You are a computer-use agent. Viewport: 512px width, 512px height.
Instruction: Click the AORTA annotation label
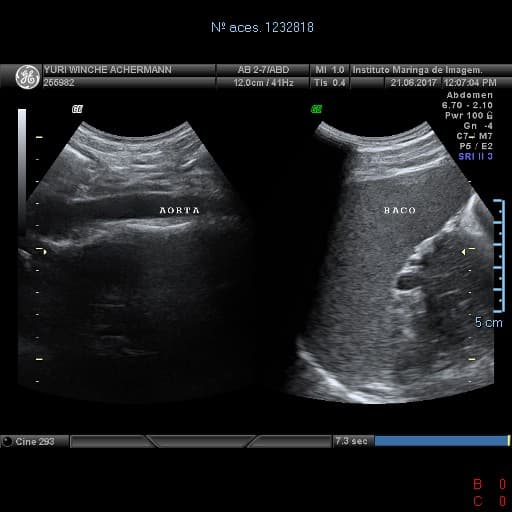(179, 211)
